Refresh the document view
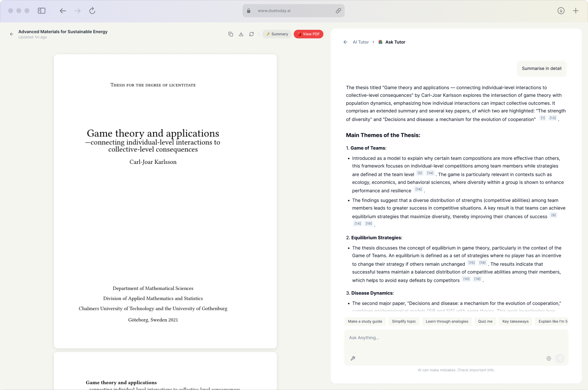Image resolution: width=588 pixels, height=390 pixels. [252, 34]
